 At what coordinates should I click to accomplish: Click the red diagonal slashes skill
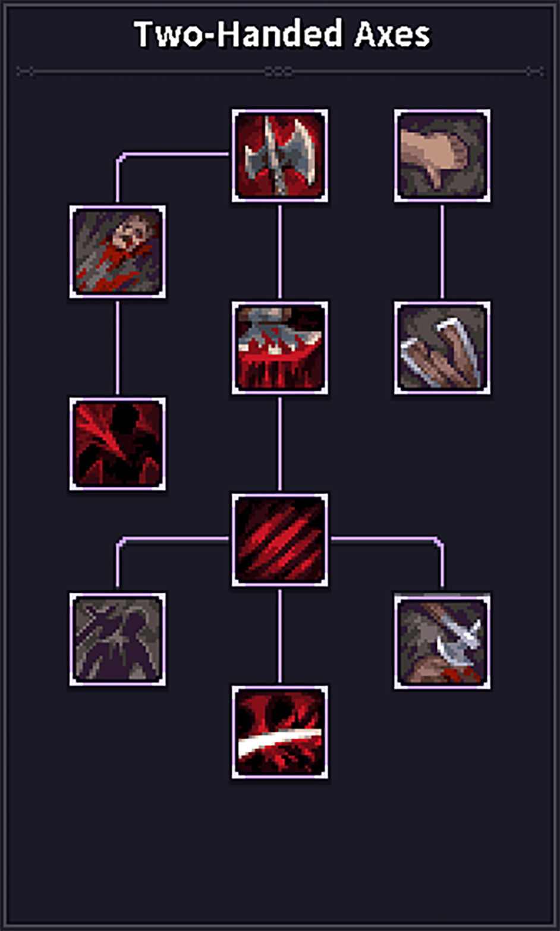[x=279, y=540]
